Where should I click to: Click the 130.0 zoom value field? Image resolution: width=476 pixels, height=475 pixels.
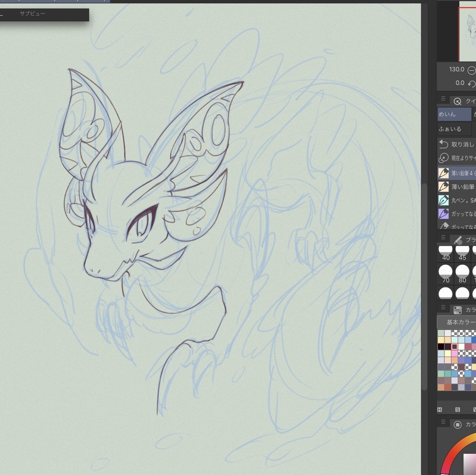[456, 70]
